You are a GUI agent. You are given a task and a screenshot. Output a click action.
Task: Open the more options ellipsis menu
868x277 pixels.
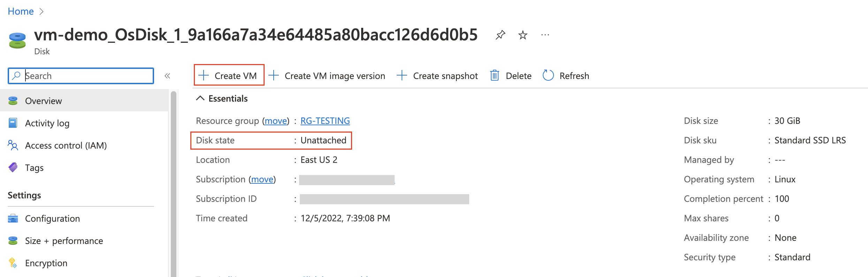545,35
